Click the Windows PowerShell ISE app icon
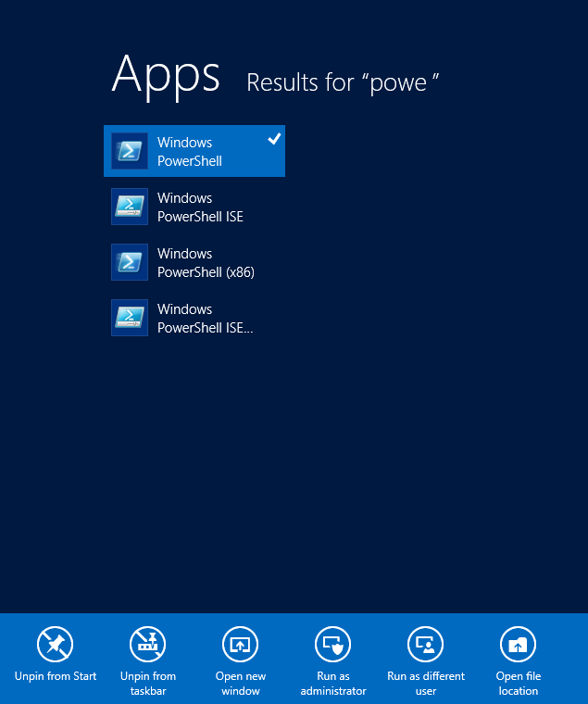588x704 pixels. pos(130,207)
